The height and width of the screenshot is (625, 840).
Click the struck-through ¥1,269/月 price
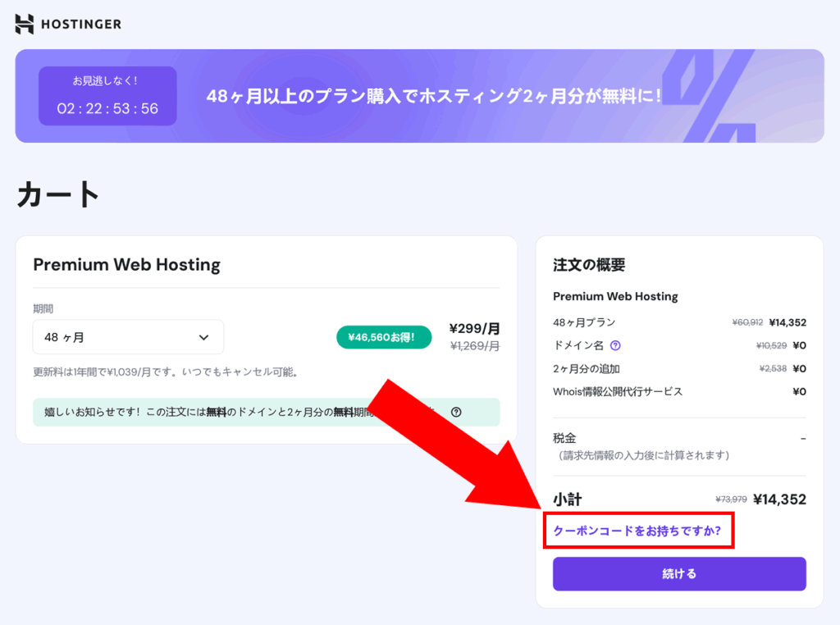(475, 346)
